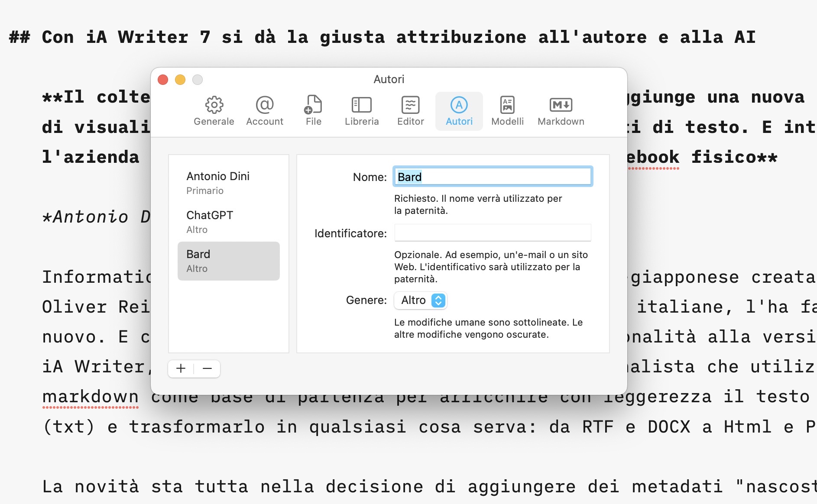Click the underlined word 'ebook' in the editor

(x=653, y=157)
